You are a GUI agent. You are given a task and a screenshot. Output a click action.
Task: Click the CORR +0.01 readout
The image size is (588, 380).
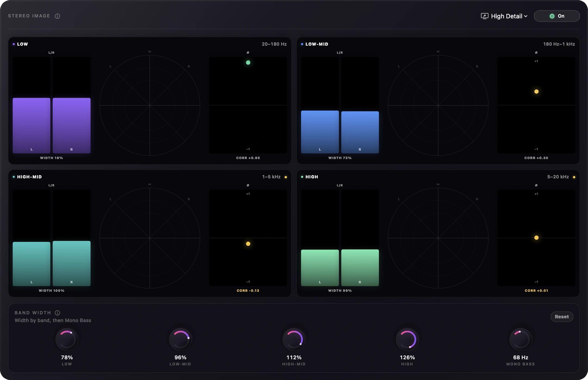tap(536, 291)
